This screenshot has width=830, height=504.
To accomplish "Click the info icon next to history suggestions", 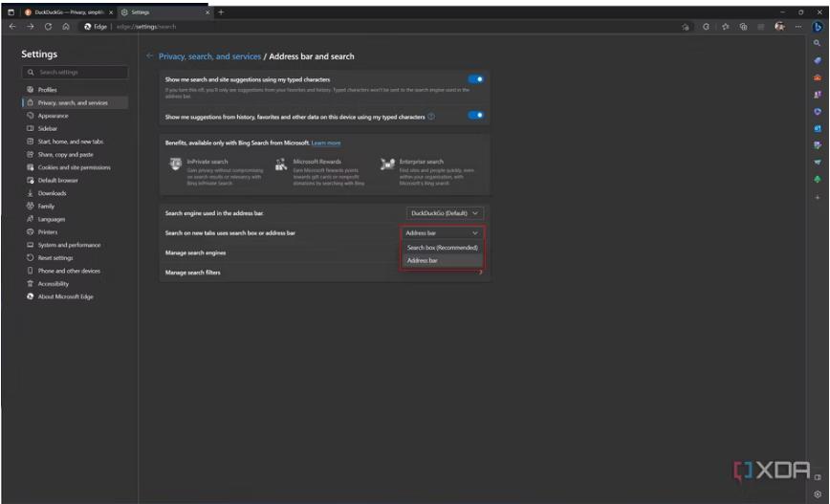I will point(431,117).
